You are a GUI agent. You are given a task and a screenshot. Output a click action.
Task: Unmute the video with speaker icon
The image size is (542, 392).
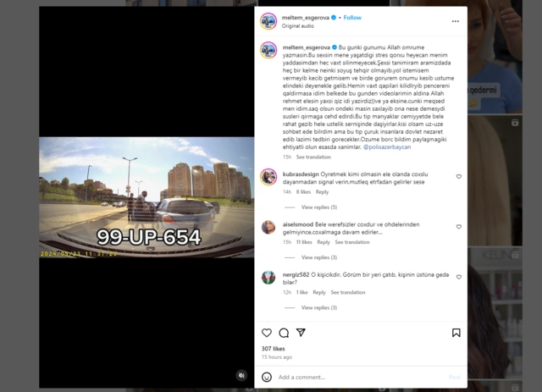[241, 375]
